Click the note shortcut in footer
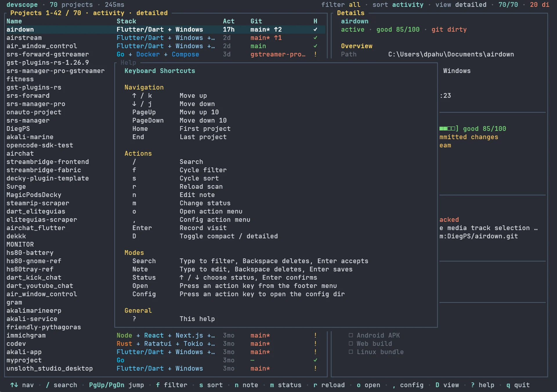 point(246,385)
